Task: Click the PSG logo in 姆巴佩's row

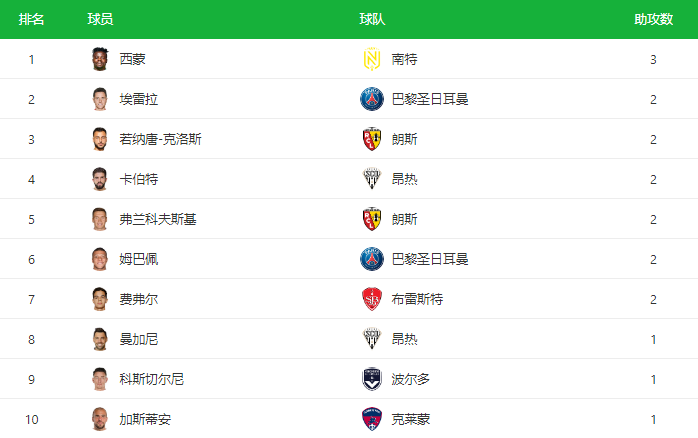Action: [372, 259]
